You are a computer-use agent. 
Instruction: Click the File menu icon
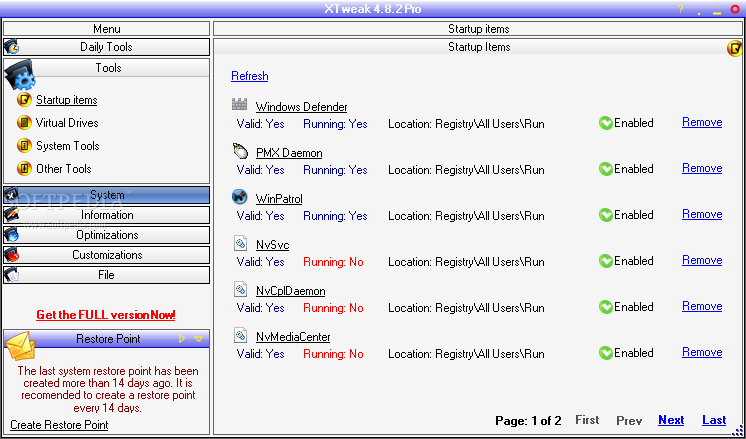(x=11, y=275)
